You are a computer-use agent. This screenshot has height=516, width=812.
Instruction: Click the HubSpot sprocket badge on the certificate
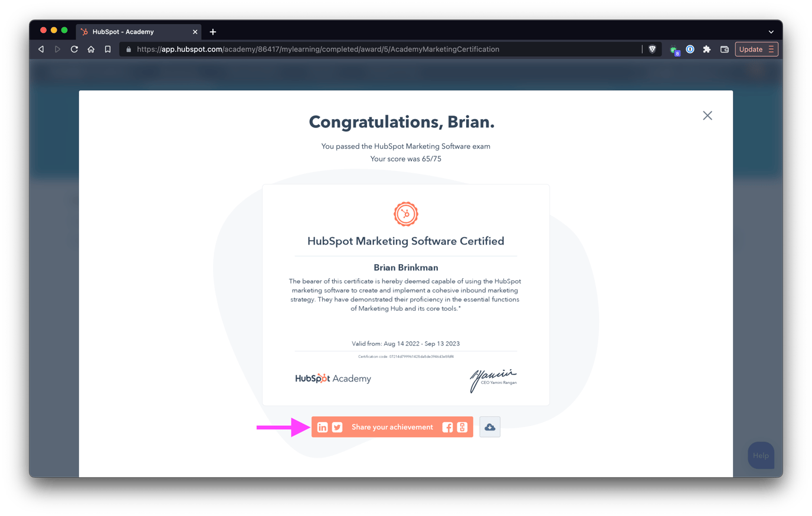[405, 214]
